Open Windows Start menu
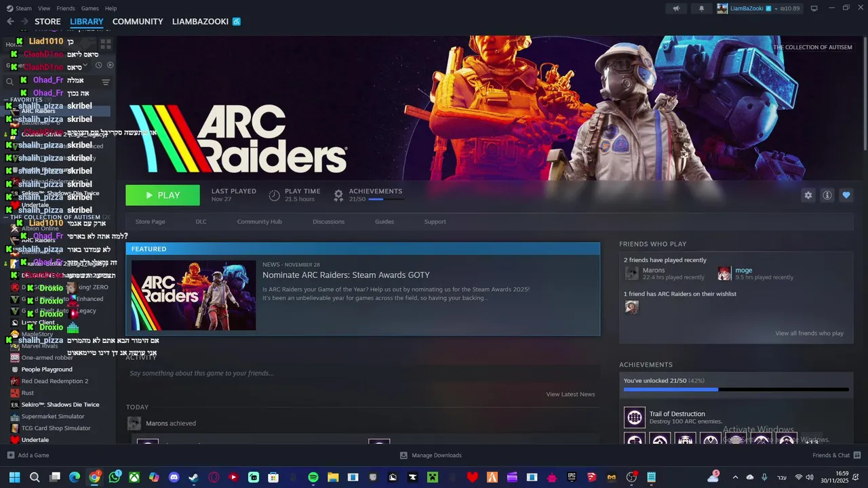 [14, 477]
